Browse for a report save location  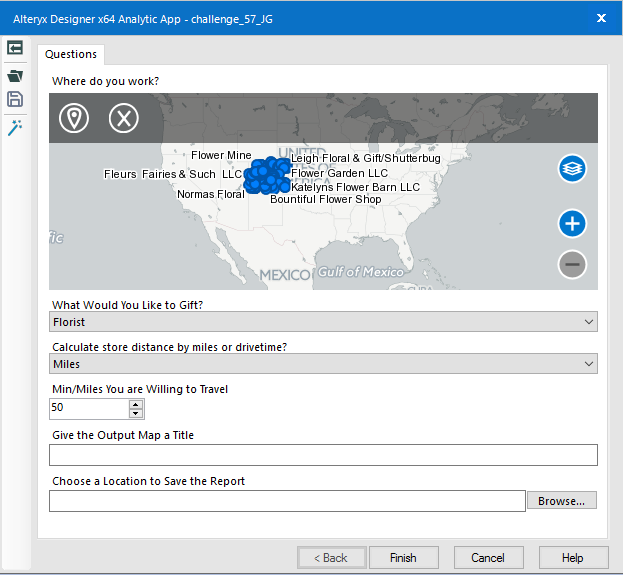(561, 500)
